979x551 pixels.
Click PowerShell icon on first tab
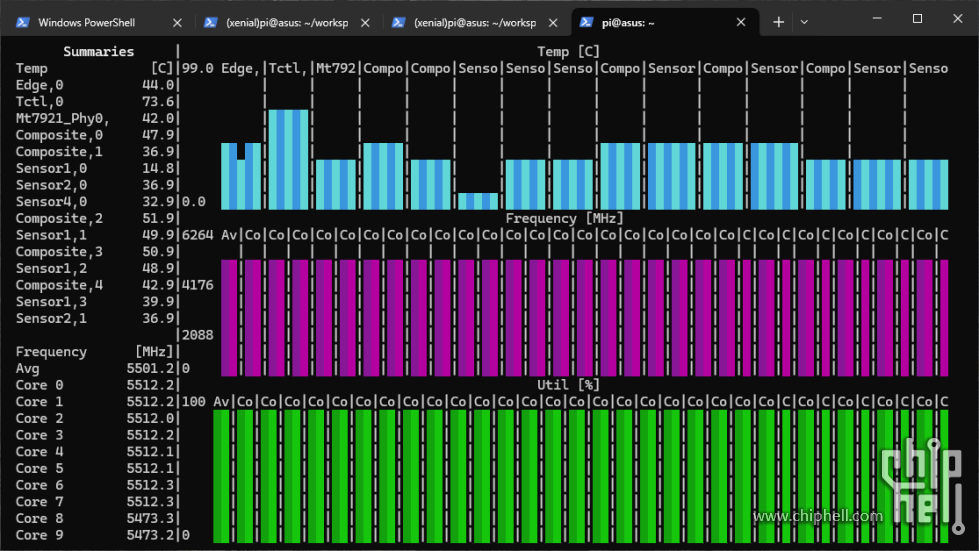pyautogui.click(x=22, y=22)
